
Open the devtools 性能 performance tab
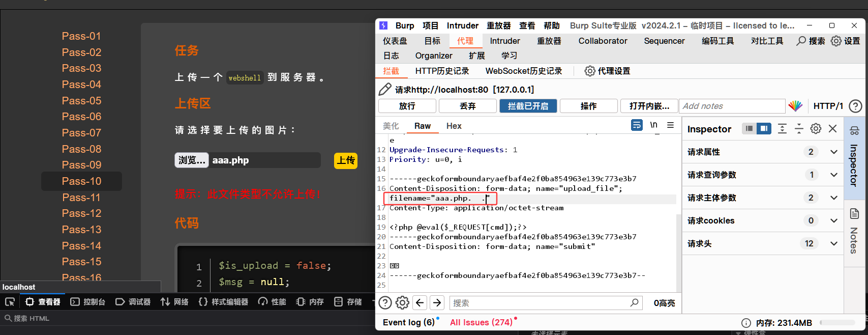click(x=272, y=302)
